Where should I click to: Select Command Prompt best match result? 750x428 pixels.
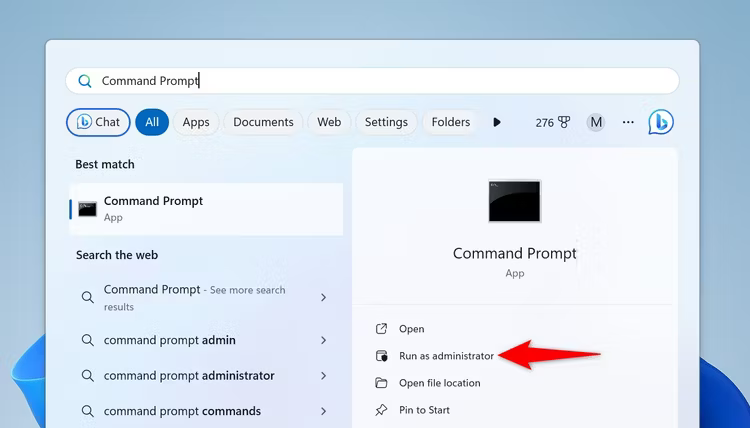pyautogui.click(x=206, y=209)
